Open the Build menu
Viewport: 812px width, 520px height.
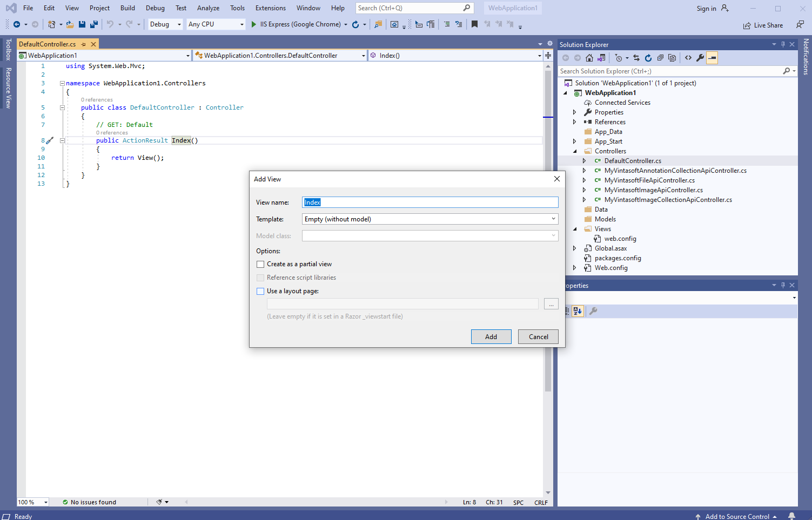(x=127, y=8)
